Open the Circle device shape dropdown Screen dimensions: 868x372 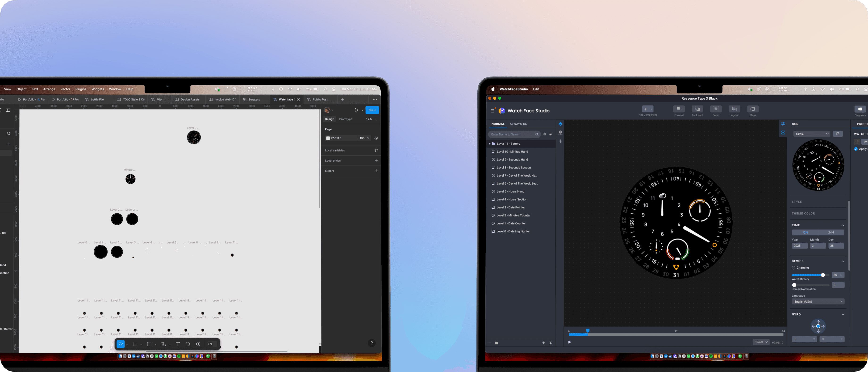point(811,134)
